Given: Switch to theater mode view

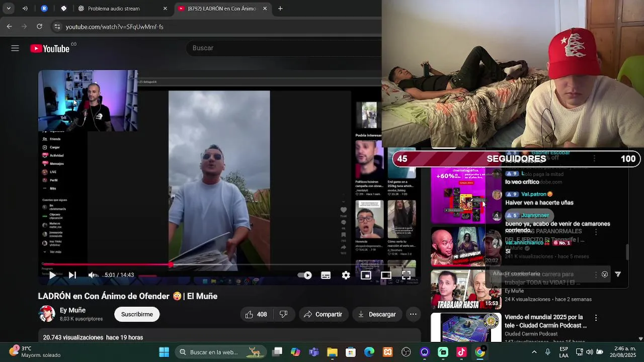Looking at the screenshot, I should click(x=386, y=275).
